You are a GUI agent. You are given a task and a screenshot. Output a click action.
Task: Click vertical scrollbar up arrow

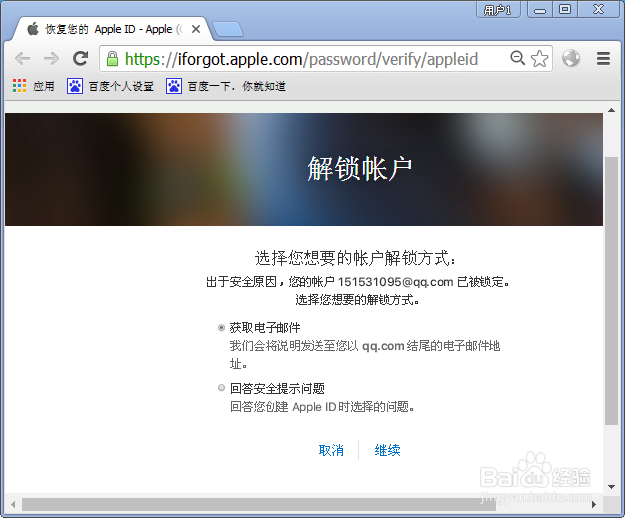tap(611, 110)
